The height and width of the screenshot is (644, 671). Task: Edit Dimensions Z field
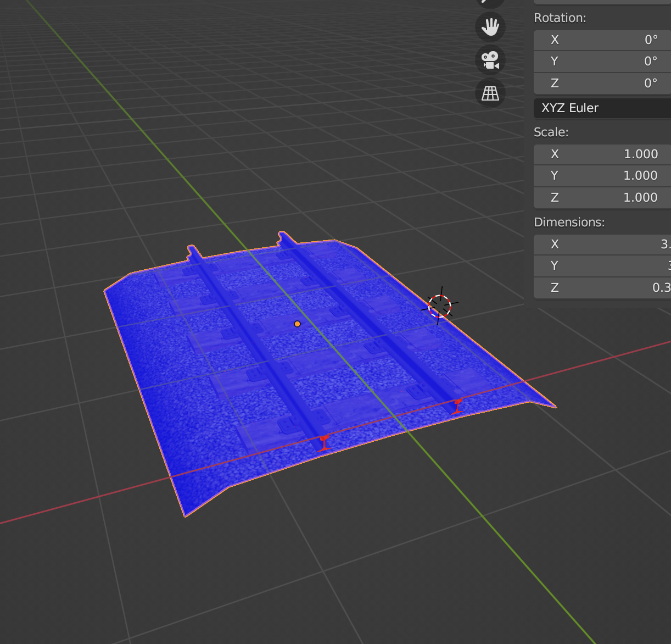[x=602, y=288]
